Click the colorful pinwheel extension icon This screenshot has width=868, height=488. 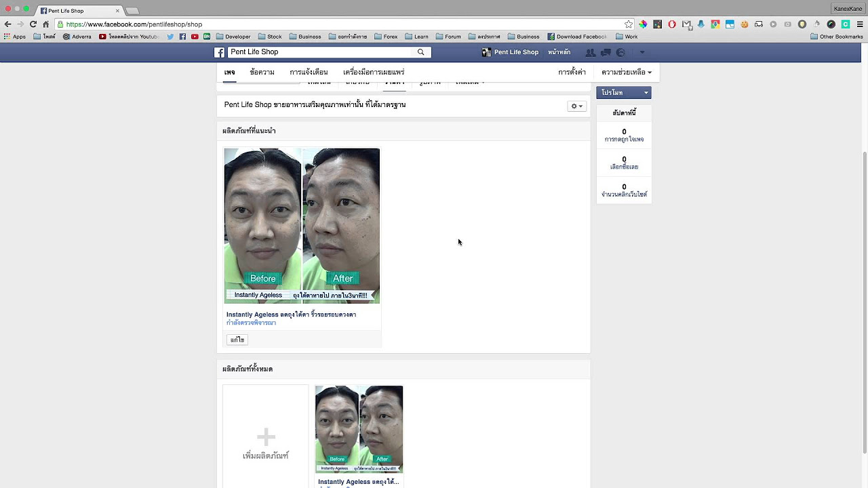pyautogui.click(x=643, y=24)
